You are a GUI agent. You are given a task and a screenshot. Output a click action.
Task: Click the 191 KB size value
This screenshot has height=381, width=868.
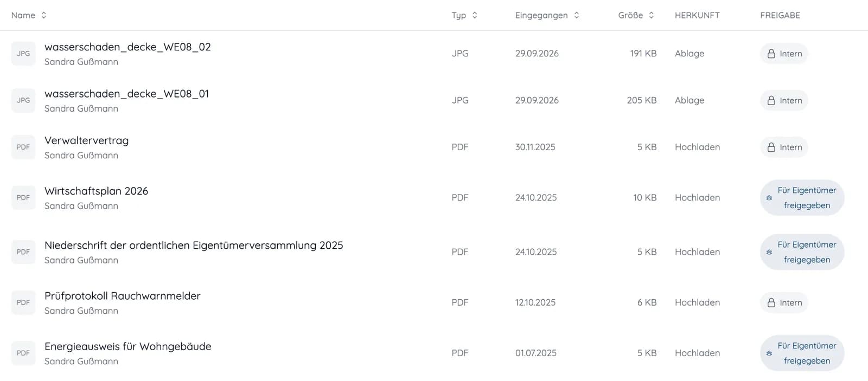click(x=643, y=54)
